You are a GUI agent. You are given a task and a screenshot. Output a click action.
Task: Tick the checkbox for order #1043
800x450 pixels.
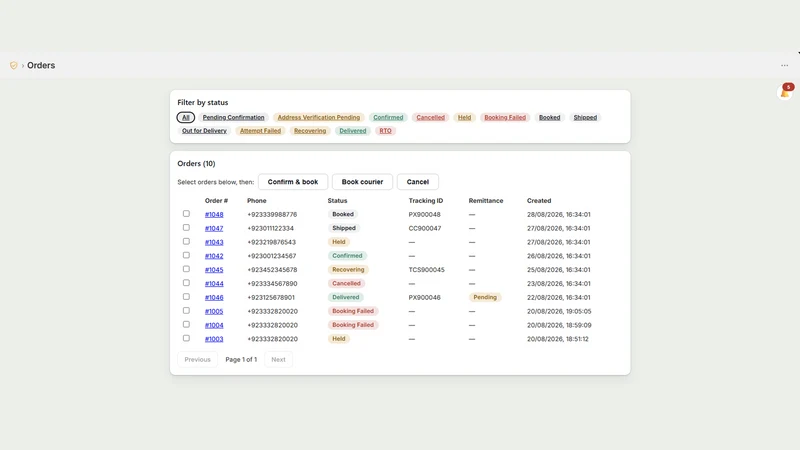[186, 241]
